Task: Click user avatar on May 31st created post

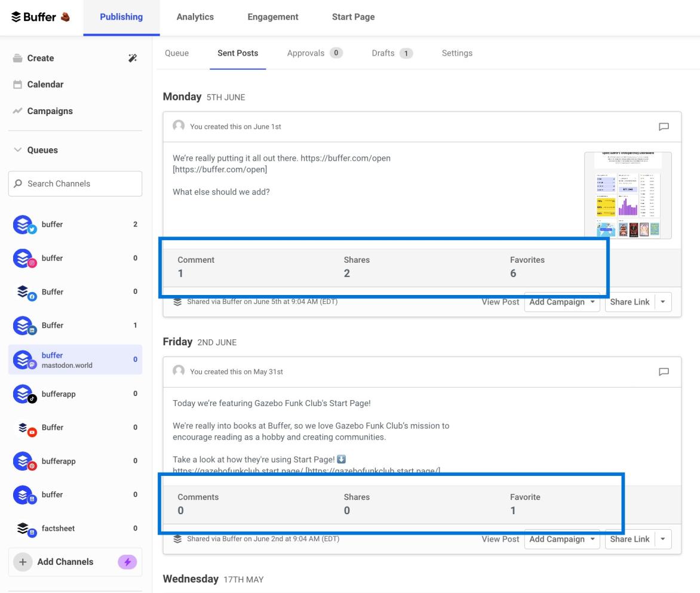Action: pyautogui.click(x=179, y=371)
